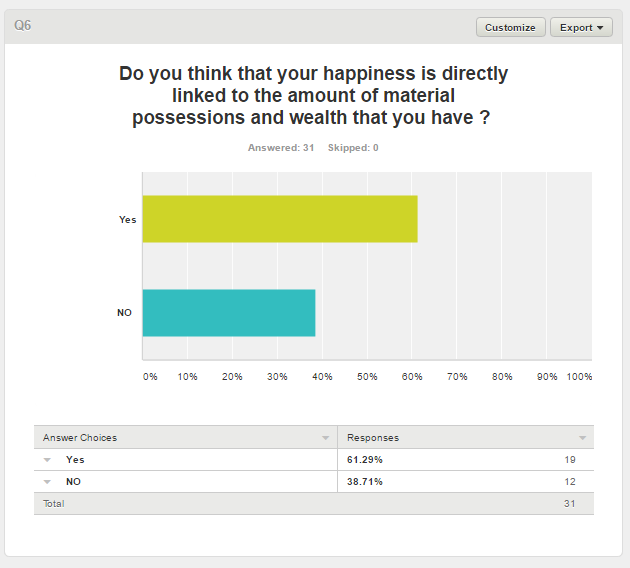
Task: Select the Answer Choices column header
Action: click(x=80, y=438)
